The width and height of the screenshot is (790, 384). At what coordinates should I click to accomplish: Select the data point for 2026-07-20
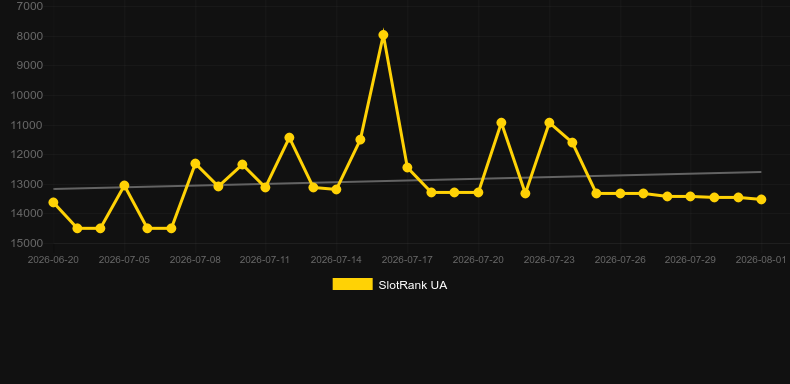pos(478,193)
